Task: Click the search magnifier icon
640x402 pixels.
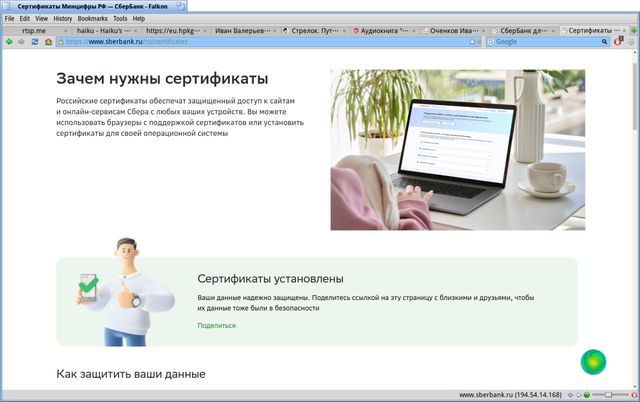Action: coord(604,42)
